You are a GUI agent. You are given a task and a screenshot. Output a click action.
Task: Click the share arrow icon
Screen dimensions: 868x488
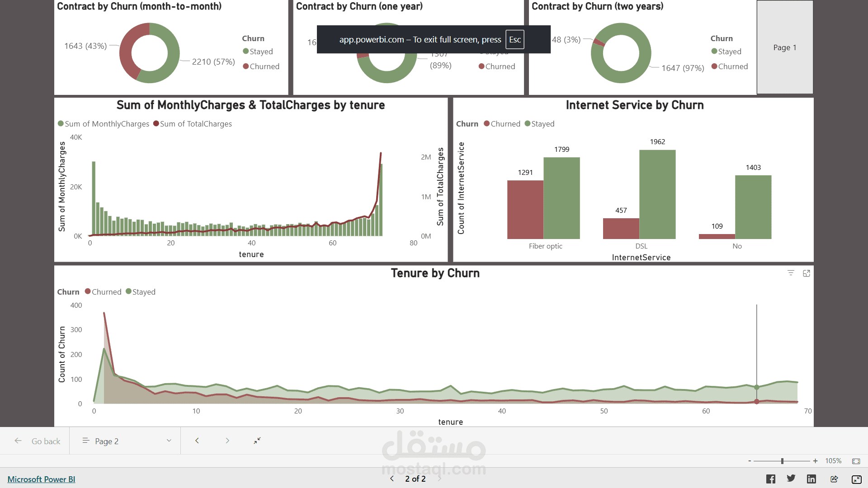[x=834, y=479]
